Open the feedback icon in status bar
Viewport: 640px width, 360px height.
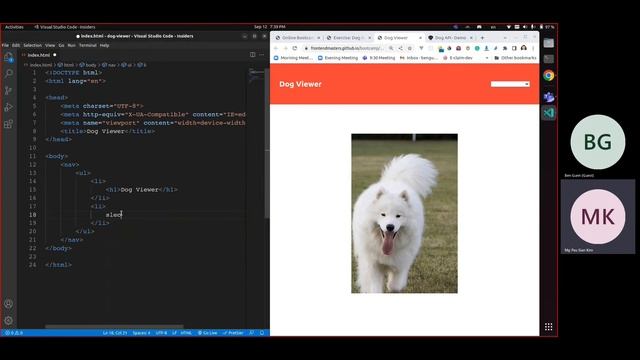click(x=251, y=333)
